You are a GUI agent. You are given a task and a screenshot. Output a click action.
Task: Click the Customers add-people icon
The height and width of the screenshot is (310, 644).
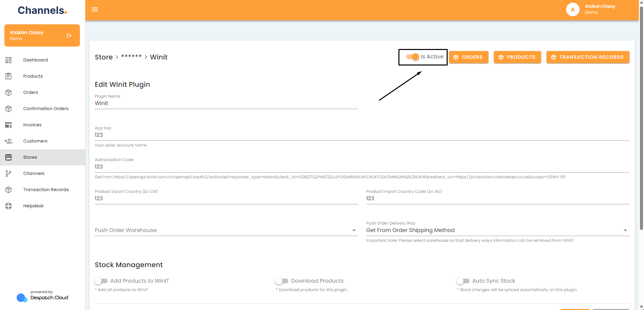coord(8,141)
